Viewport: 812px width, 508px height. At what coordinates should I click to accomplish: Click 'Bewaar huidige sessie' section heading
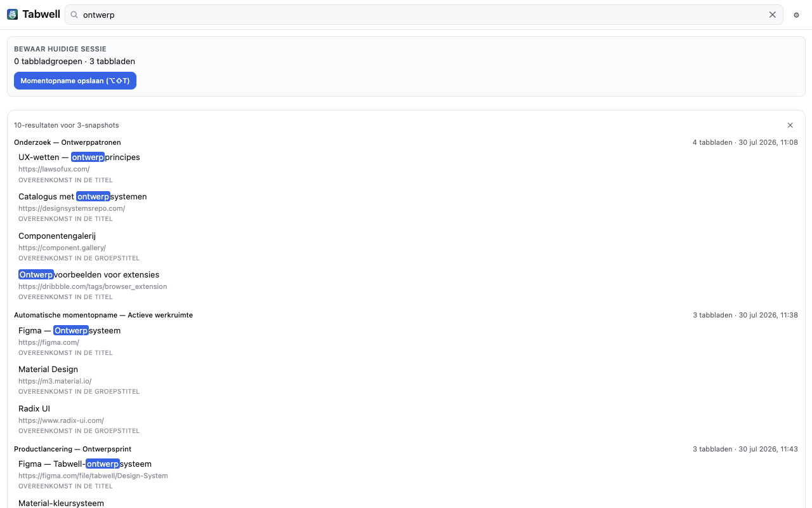tap(60, 49)
